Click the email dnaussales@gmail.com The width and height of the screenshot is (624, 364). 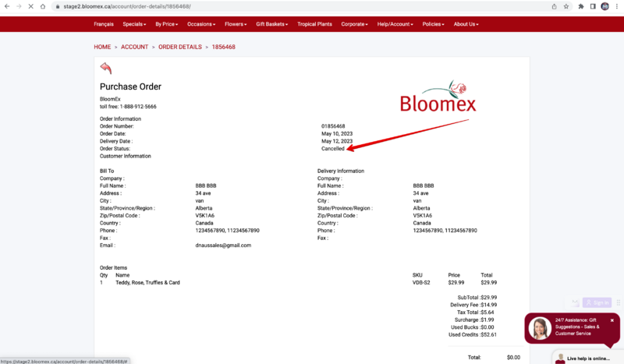tap(223, 246)
